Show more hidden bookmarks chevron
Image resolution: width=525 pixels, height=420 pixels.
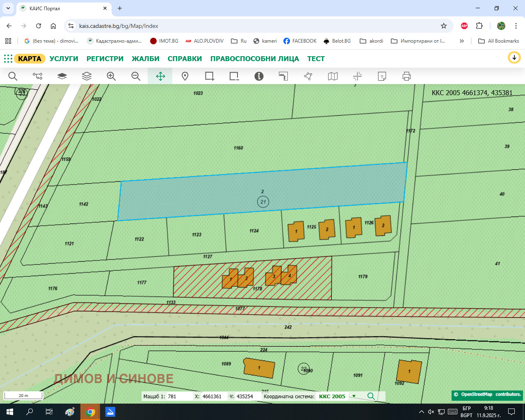click(x=461, y=41)
